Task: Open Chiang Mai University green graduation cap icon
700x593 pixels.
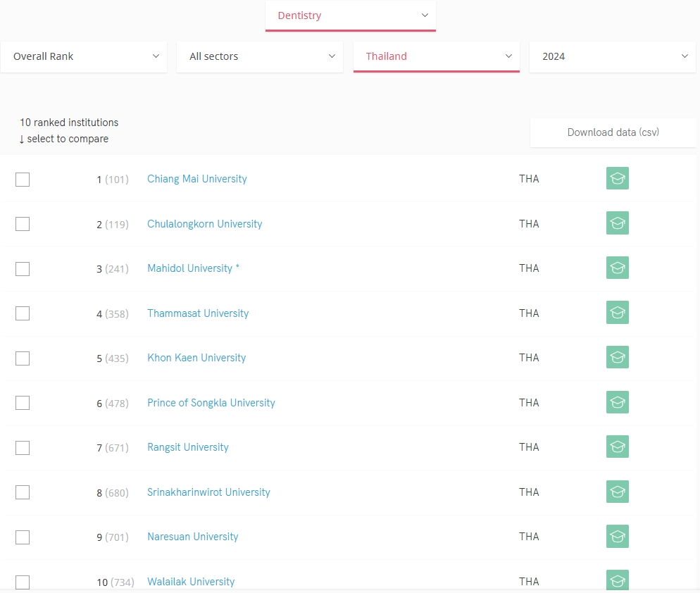Action: click(x=618, y=178)
